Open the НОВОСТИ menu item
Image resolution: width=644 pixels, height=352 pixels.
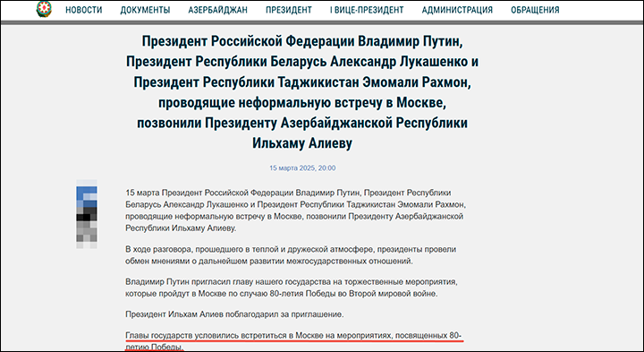(x=84, y=10)
